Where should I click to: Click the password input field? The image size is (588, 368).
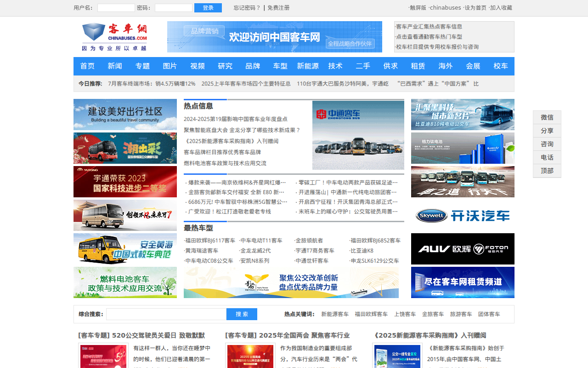(174, 8)
